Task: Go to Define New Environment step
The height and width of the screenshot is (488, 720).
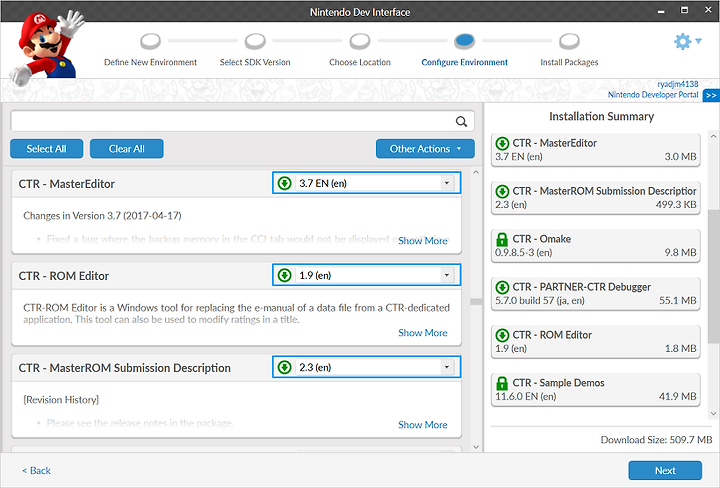Action: coord(150,50)
